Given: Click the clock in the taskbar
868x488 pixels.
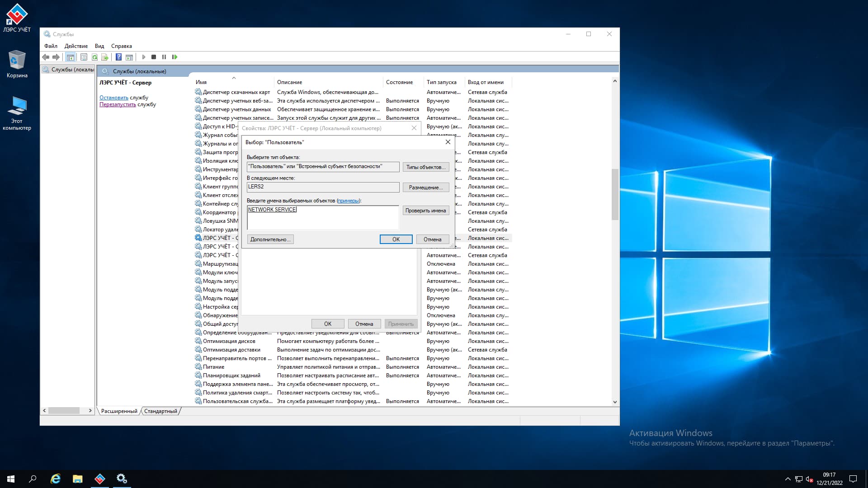Looking at the screenshot, I should 829,479.
